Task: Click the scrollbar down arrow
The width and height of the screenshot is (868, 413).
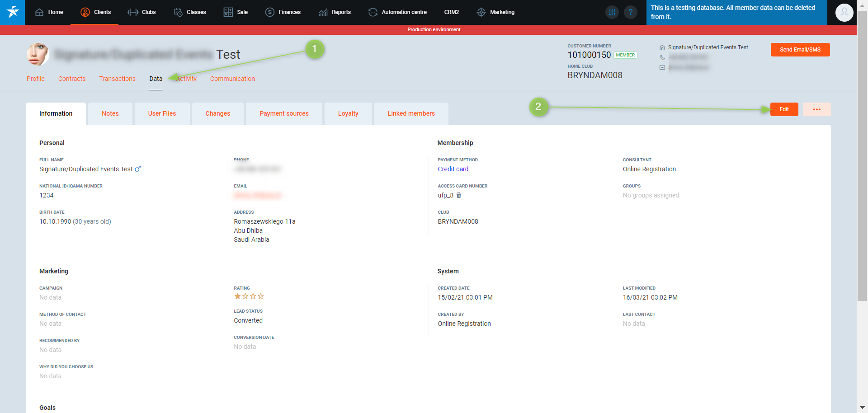Action: (x=862, y=408)
